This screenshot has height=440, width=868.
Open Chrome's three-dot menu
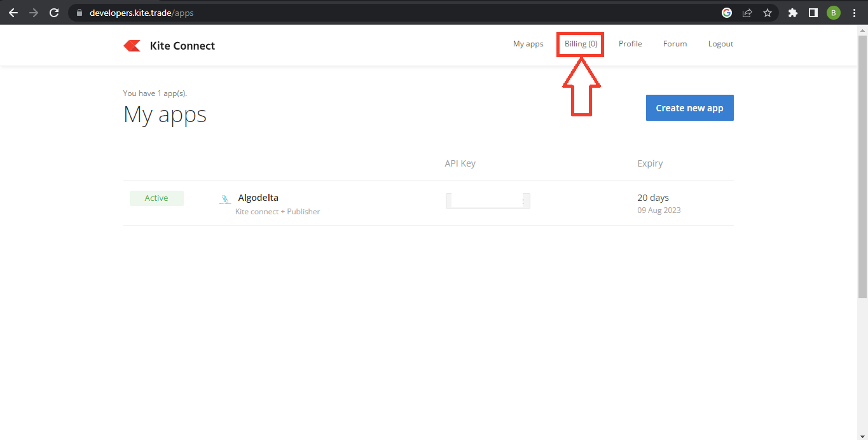854,12
